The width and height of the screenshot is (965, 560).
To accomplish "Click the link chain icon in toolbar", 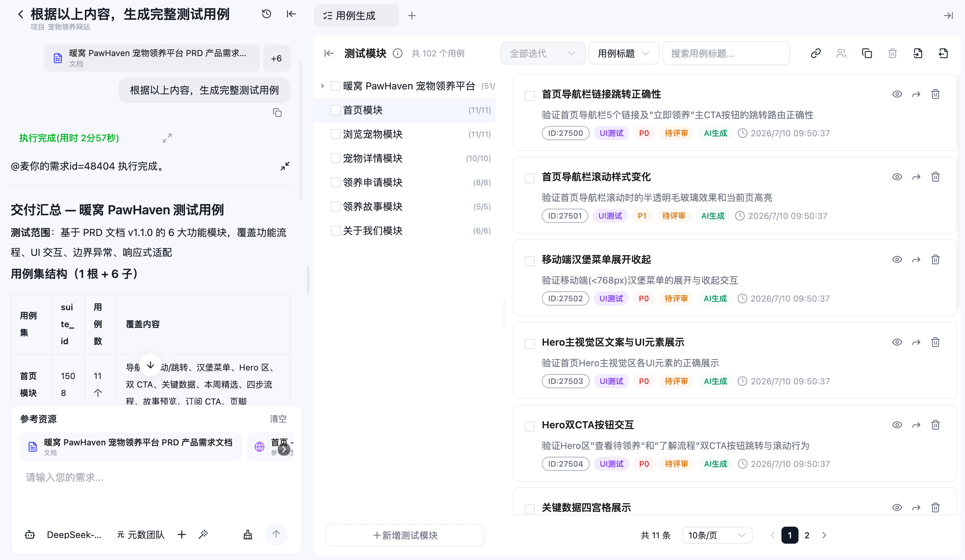I will 816,53.
